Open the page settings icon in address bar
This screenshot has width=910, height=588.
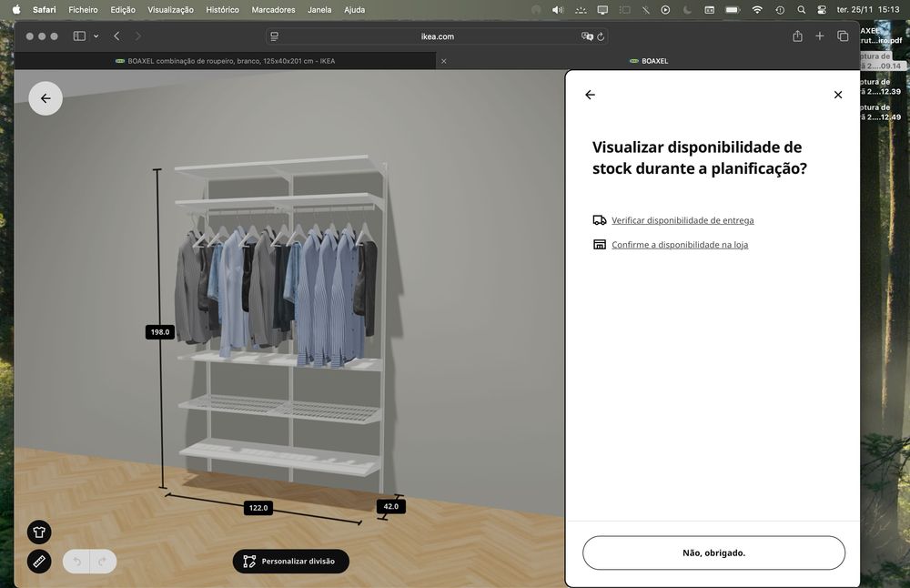coord(275,36)
